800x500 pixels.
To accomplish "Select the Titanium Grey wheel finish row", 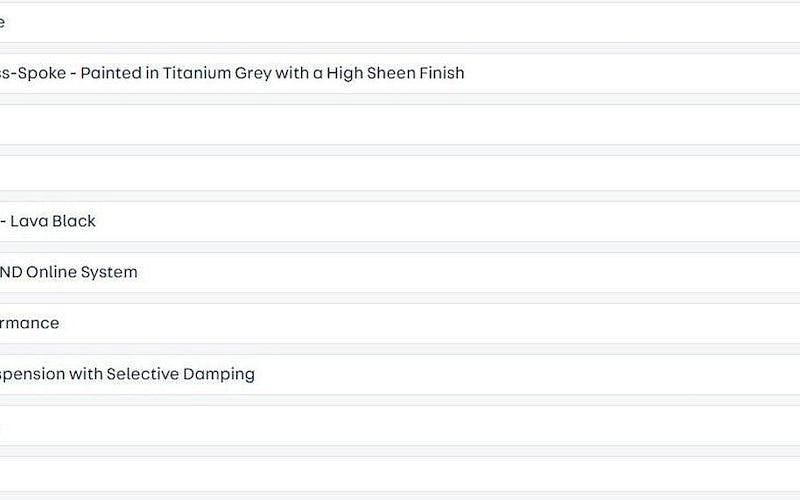I will point(400,73).
